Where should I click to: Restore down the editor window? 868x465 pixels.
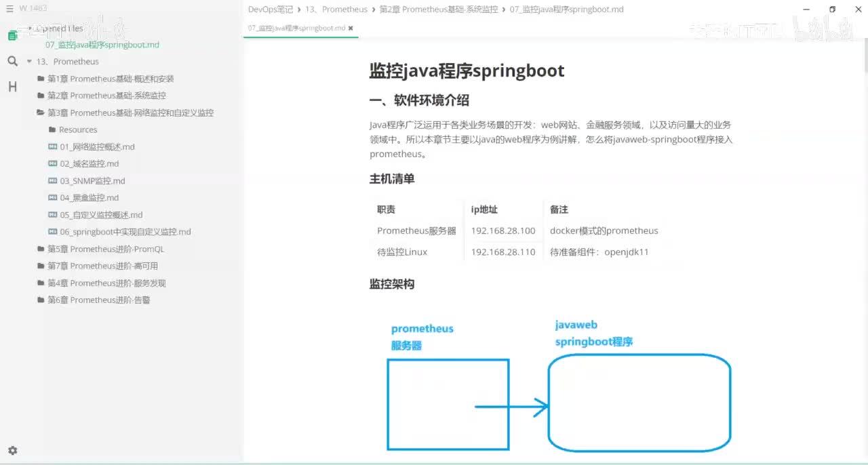click(x=832, y=9)
